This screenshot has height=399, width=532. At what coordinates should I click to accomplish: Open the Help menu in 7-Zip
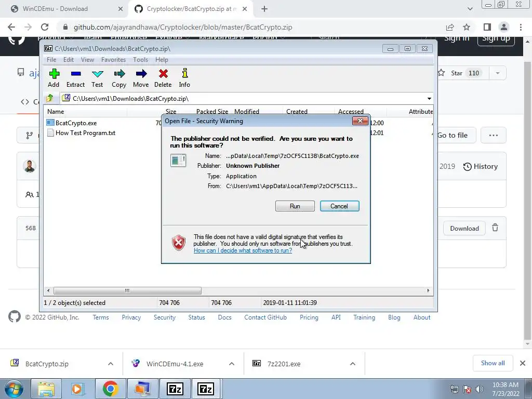162,60
